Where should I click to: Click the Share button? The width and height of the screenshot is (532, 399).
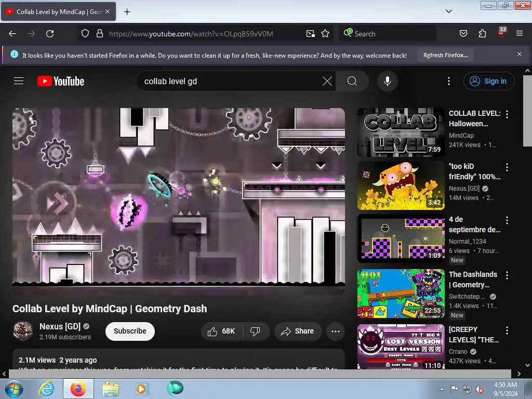pos(298,331)
